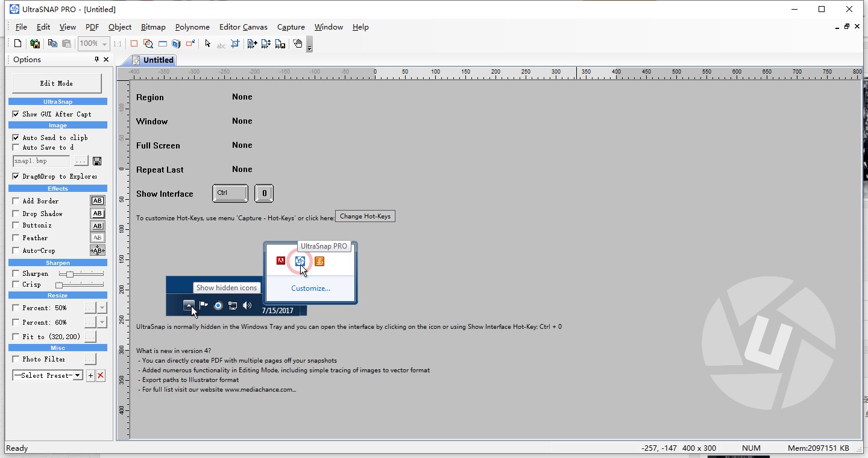The height and width of the screenshot is (458, 868).
Task: Open Photo Filter settings ellipsis button
Action: click(90, 359)
